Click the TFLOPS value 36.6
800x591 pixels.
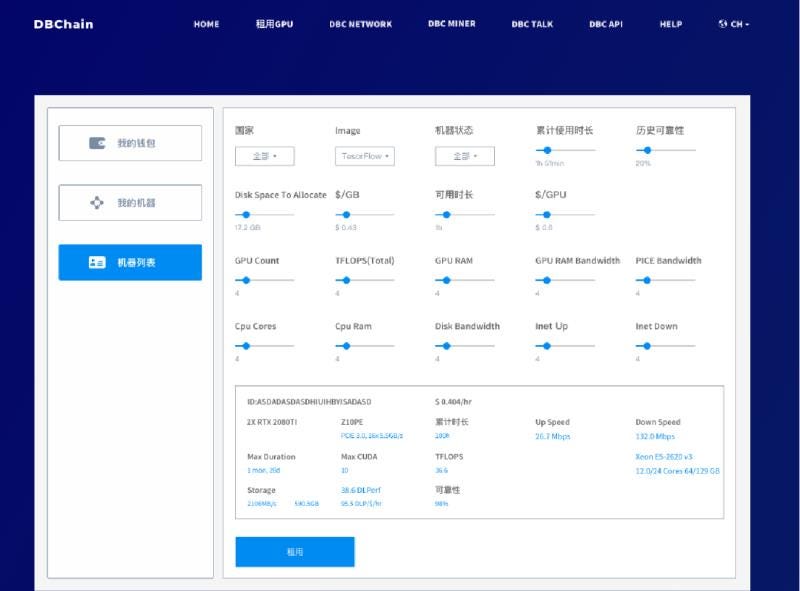441,470
